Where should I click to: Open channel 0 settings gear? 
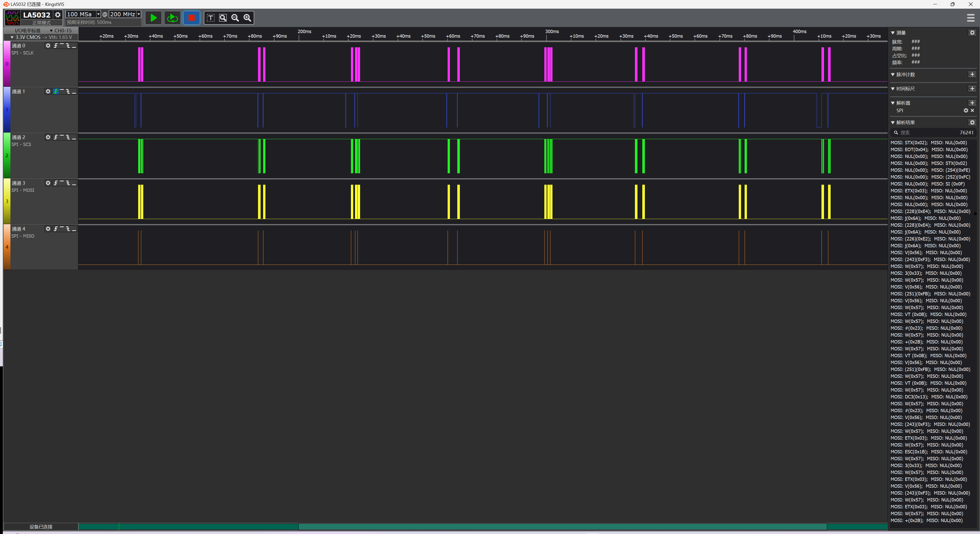click(48, 46)
